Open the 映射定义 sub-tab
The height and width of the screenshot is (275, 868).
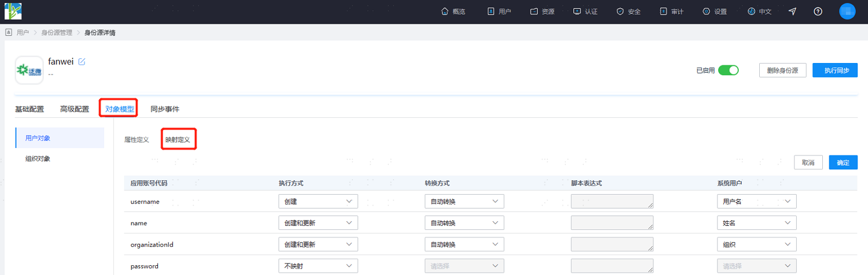[178, 140]
